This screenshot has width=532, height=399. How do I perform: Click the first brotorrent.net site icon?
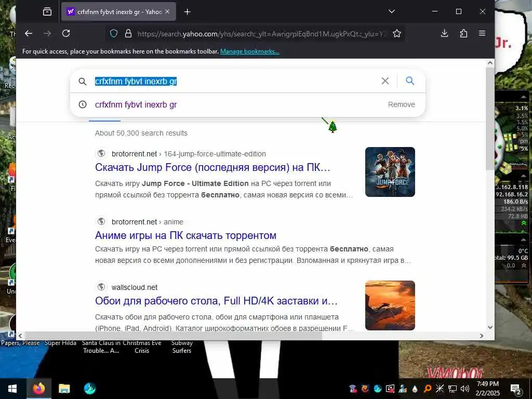[x=101, y=153]
